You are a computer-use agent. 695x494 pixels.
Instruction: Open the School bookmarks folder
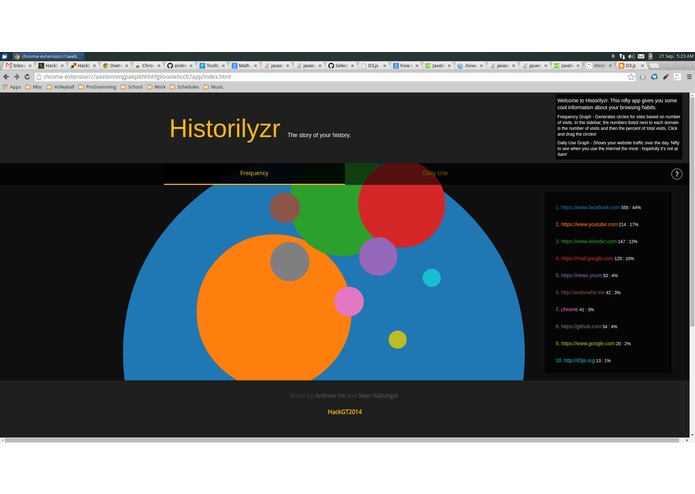pos(132,87)
